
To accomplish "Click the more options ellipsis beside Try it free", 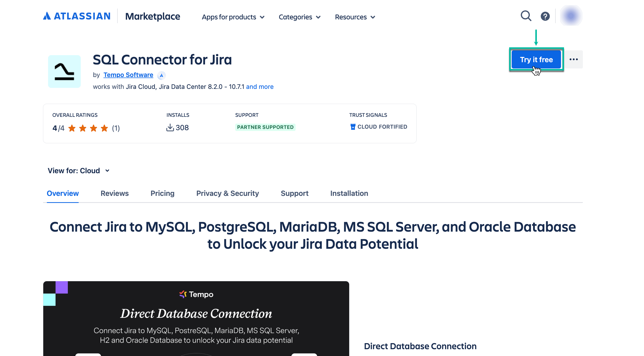I will tap(574, 59).
